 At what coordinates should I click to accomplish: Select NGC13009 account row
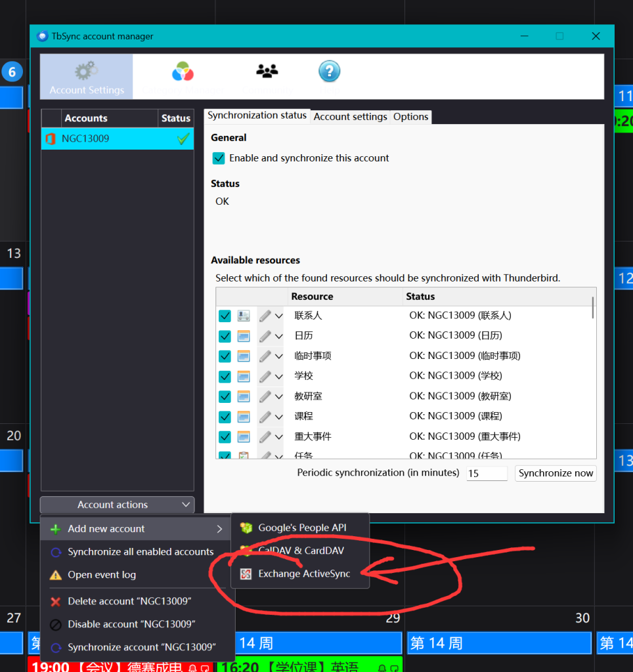(118, 139)
